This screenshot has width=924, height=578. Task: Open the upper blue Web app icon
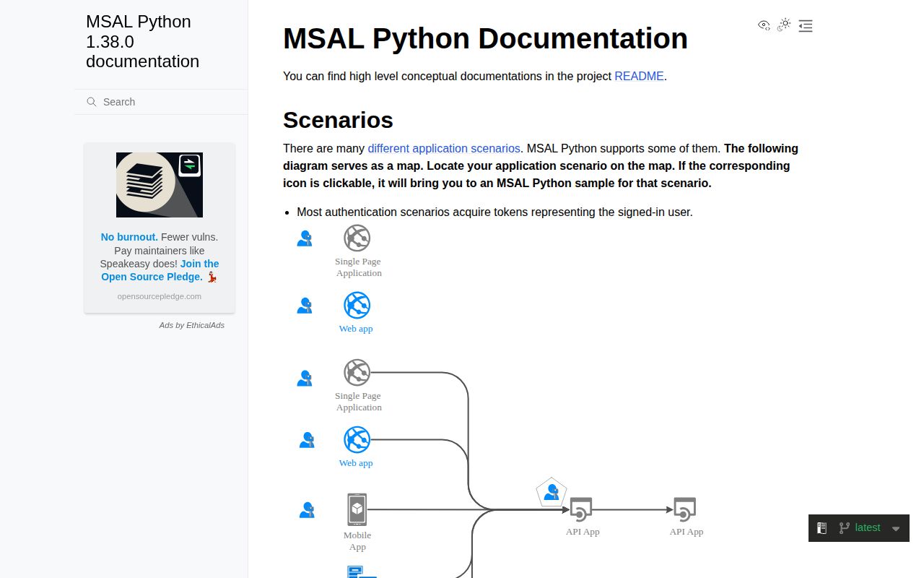tap(357, 305)
